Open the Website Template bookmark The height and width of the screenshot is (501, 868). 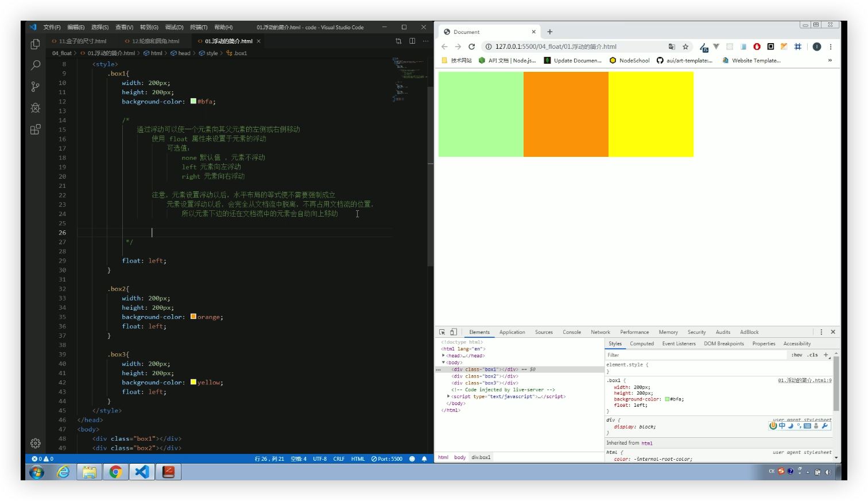751,60
